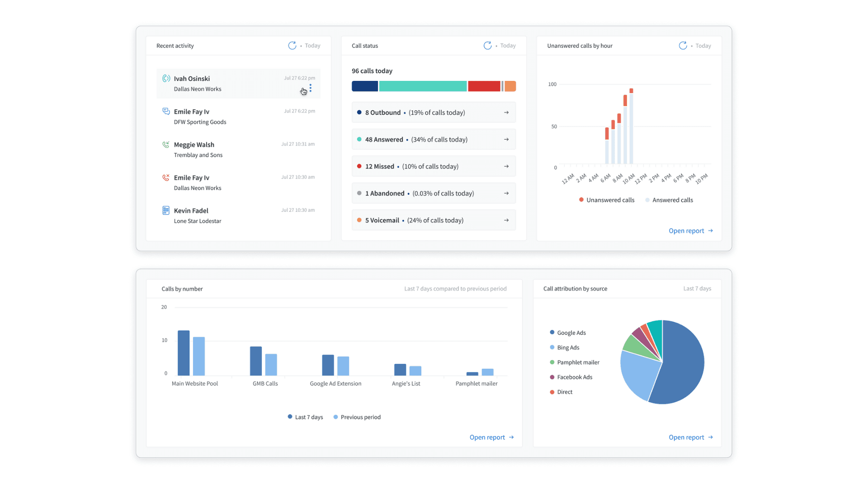This screenshot has height=488, width=868.
Task: Select the 48 Answered call status row
Action: (434, 140)
